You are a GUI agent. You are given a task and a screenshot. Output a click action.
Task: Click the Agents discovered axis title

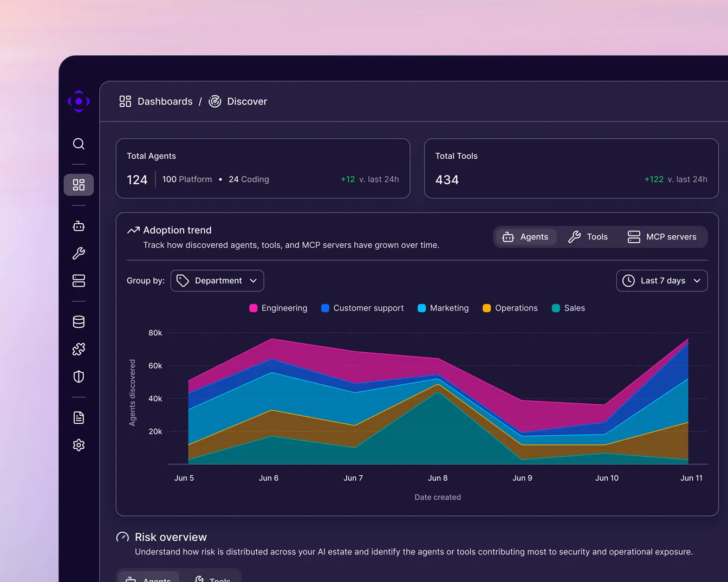pyautogui.click(x=132, y=393)
